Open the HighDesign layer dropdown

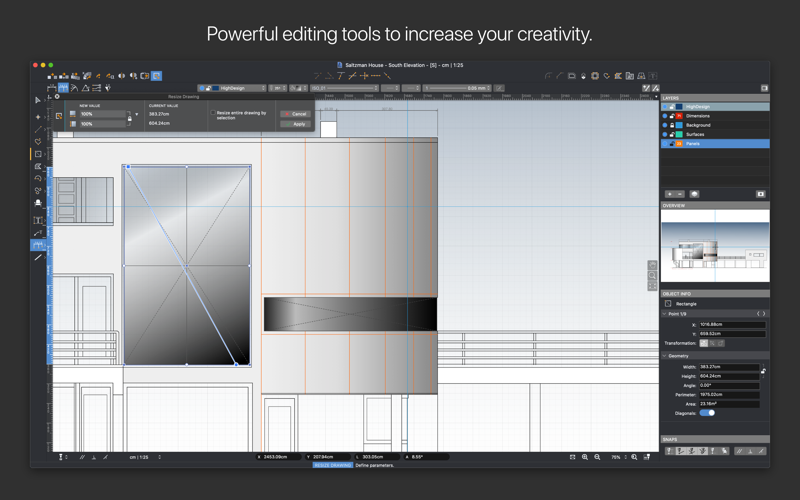click(232, 88)
